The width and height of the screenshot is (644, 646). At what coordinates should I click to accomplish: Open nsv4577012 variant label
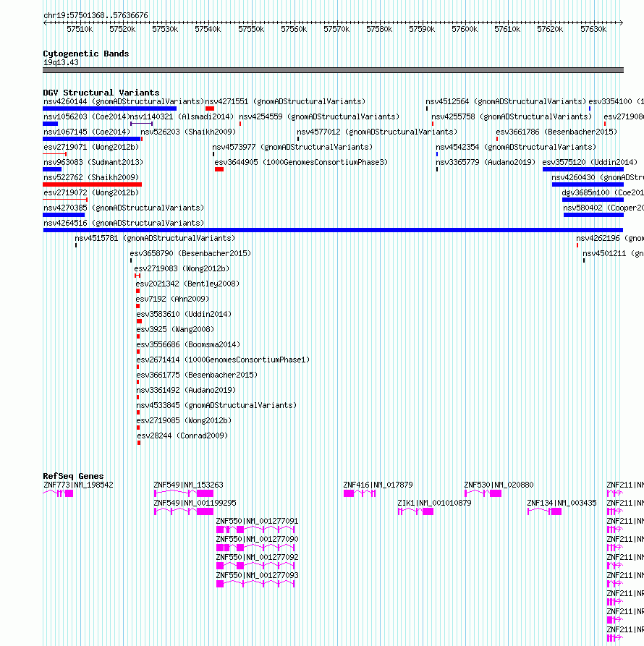point(378,132)
